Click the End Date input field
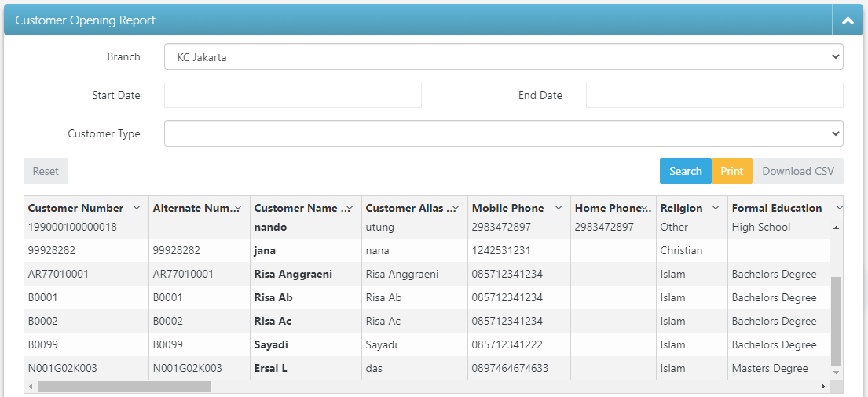This screenshot has width=868, height=397. coord(714,95)
